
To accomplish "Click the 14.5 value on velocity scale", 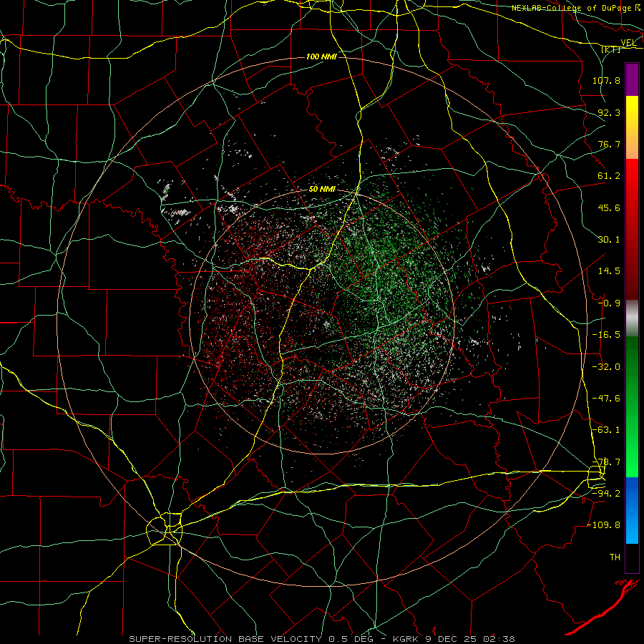I will pyautogui.click(x=609, y=271).
